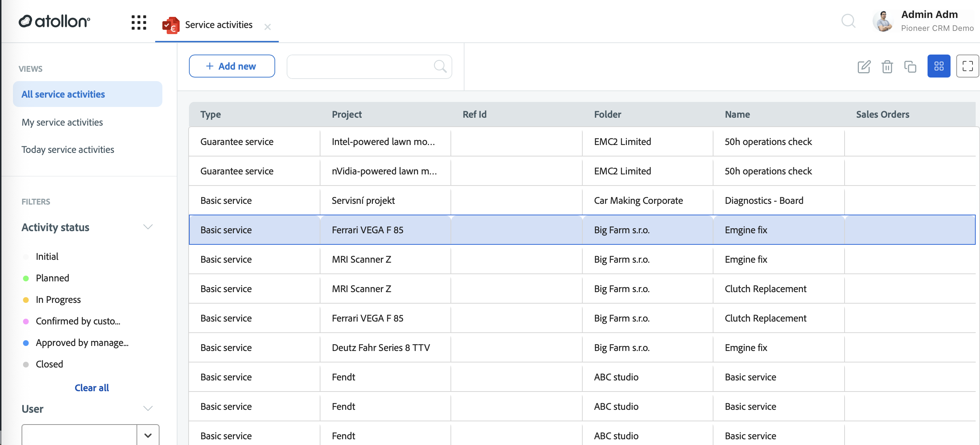
Task: Sort by Type column header
Action: point(211,114)
